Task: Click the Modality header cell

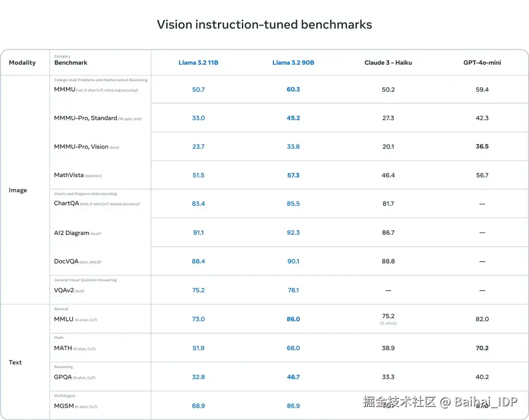Action: click(23, 63)
